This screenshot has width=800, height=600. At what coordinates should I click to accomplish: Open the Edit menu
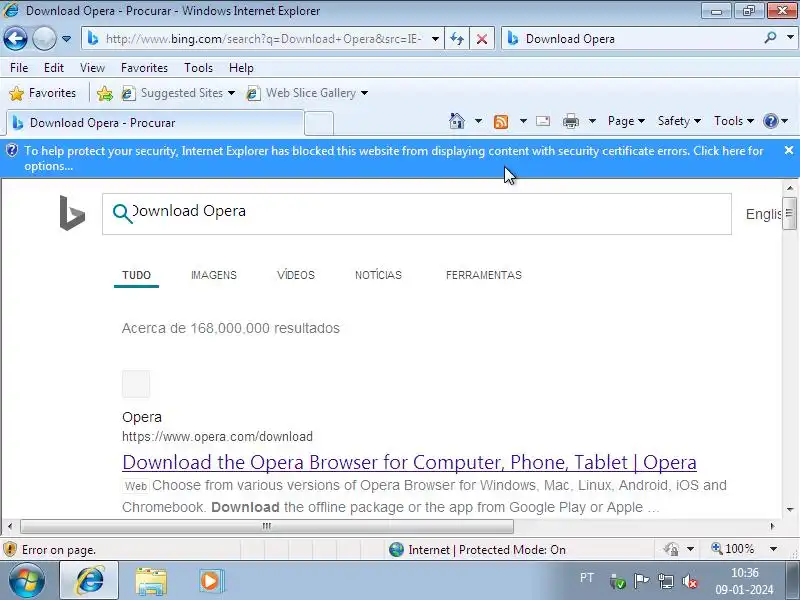[x=54, y=68]
